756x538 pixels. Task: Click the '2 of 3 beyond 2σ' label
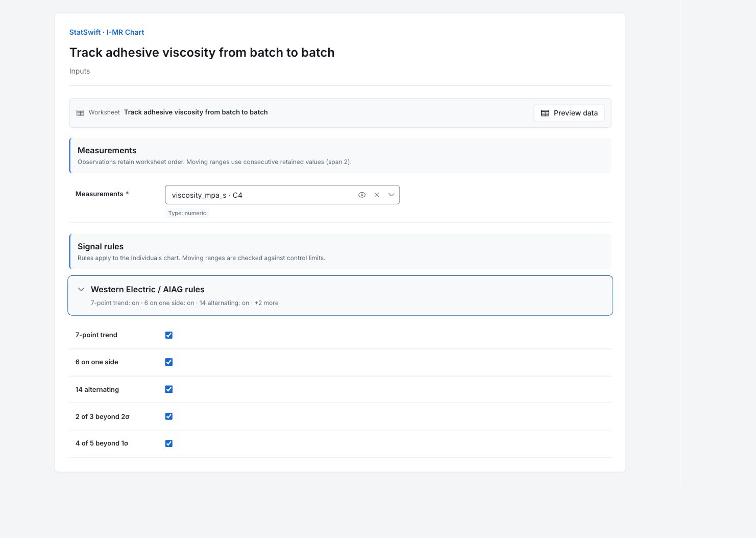103,416
